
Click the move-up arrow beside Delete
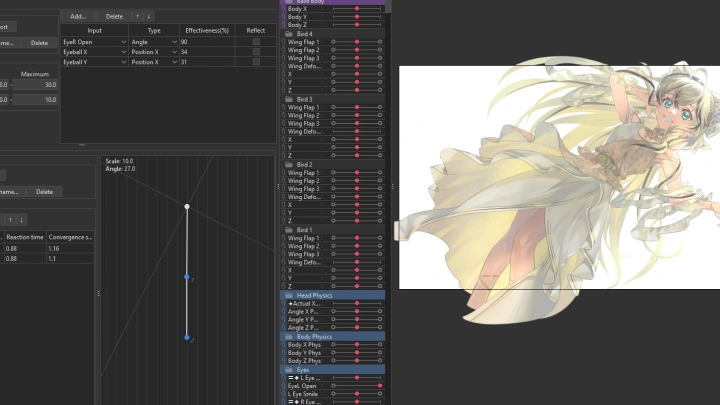pos(138,16)
